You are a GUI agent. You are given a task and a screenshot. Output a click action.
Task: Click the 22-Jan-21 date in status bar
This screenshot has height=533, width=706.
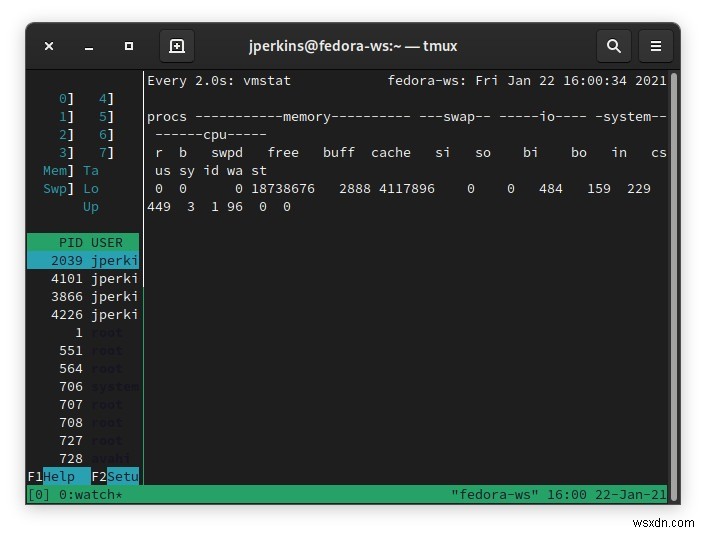630,495
